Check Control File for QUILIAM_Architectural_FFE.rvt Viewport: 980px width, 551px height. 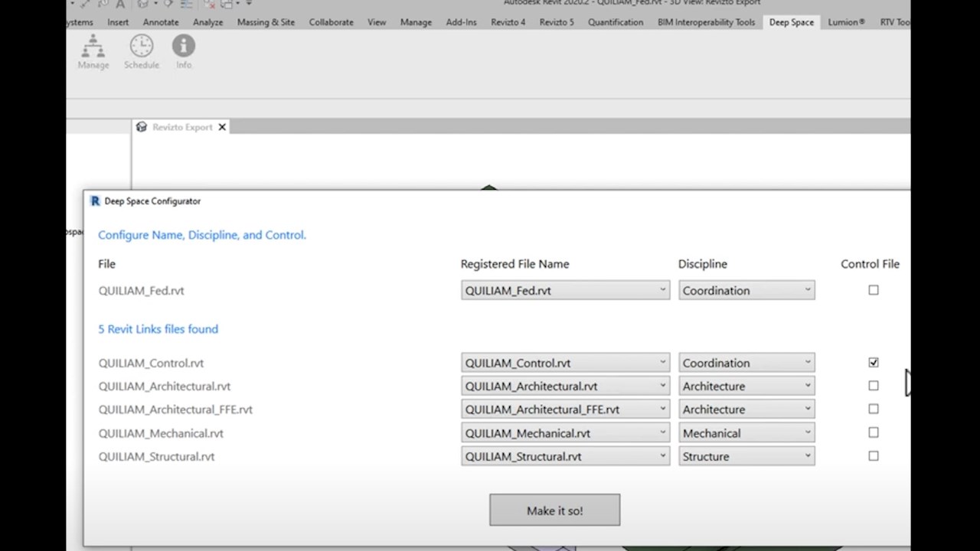point(874,409)
